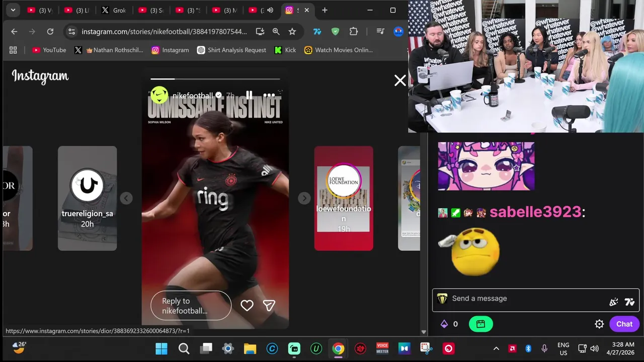Click the install app icon in the address bar
This screenshot has height=362, width=644.
tap(260, 31)
